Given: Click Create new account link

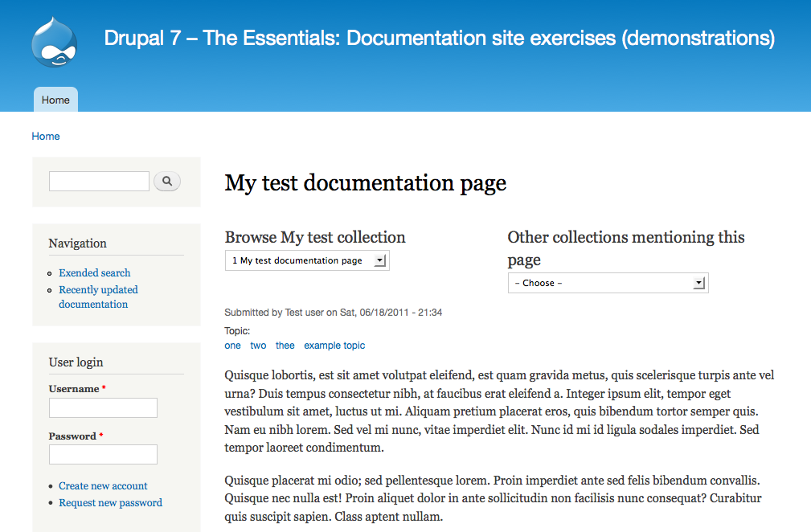Looking at the screenshot, I should pos(103,485).
